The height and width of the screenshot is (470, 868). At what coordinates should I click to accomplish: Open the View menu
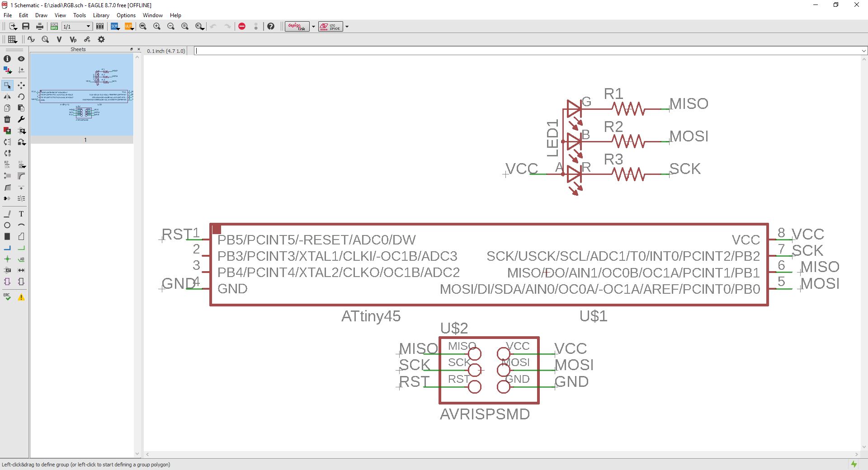60,15
